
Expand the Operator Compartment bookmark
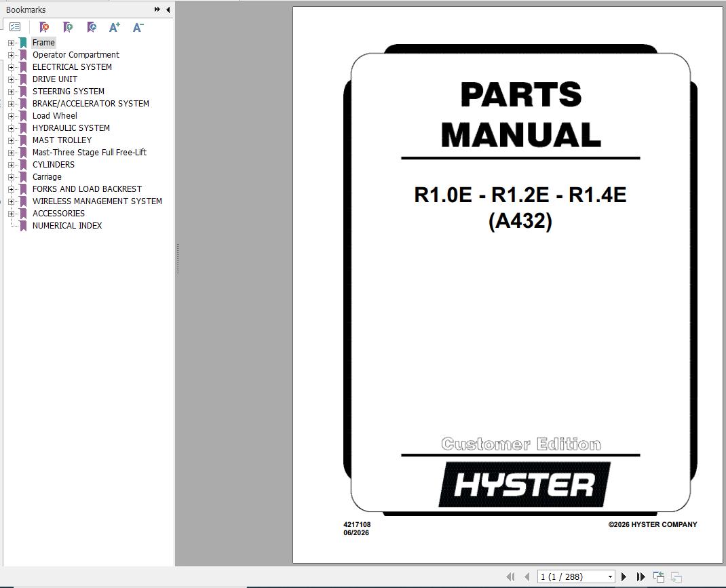[x=11, y=55]
